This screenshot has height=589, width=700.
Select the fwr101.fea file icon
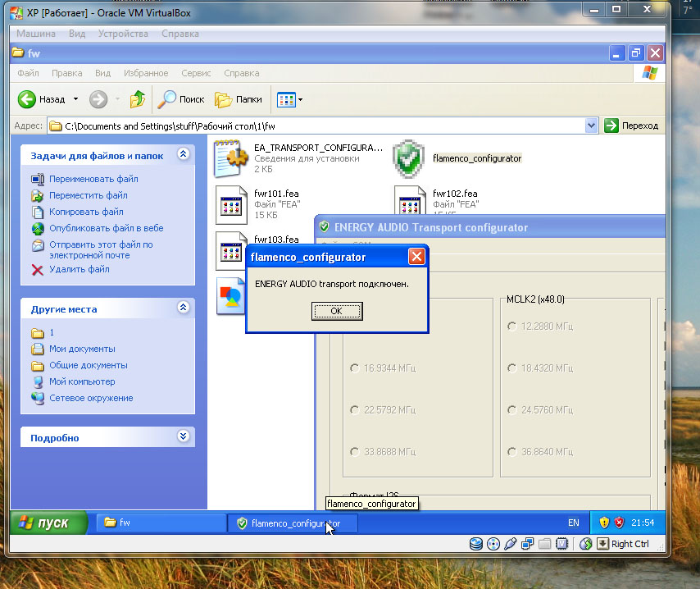(231, 205)
